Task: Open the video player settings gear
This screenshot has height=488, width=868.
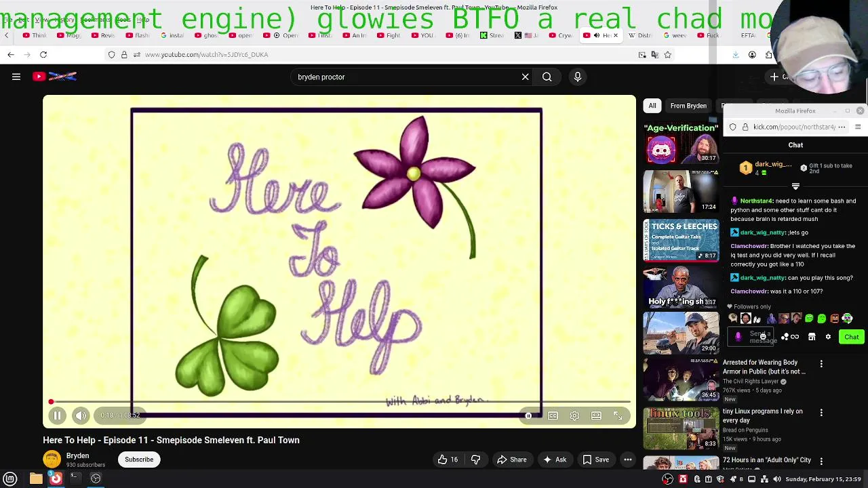Action: coord(574,415)
